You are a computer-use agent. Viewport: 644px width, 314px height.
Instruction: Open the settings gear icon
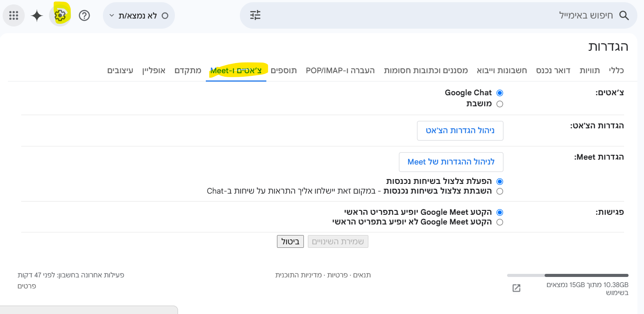(60, 16)
